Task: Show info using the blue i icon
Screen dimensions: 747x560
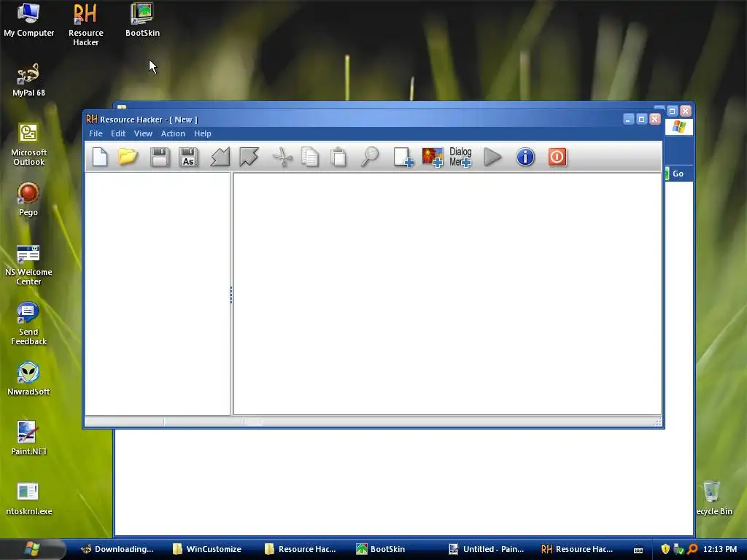Action: (x=525, y=157)
